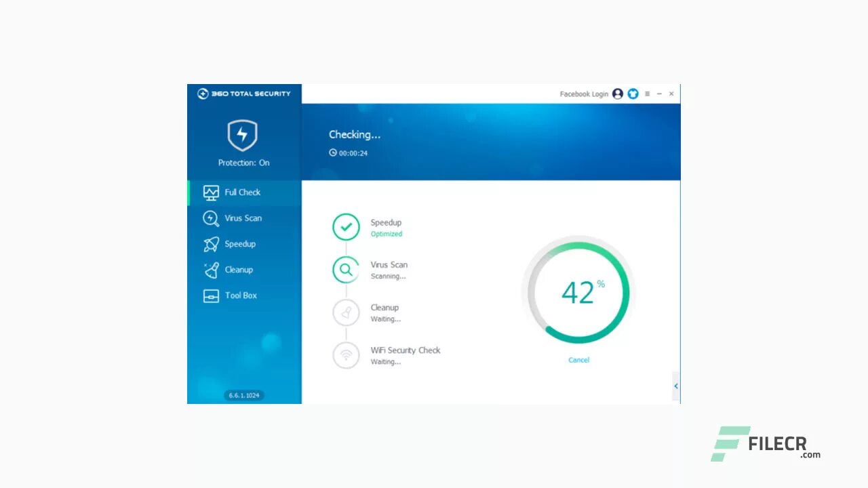The image size is (868, 488).
Task: Click the 'Checking...' header text
Action: point(355,135)
